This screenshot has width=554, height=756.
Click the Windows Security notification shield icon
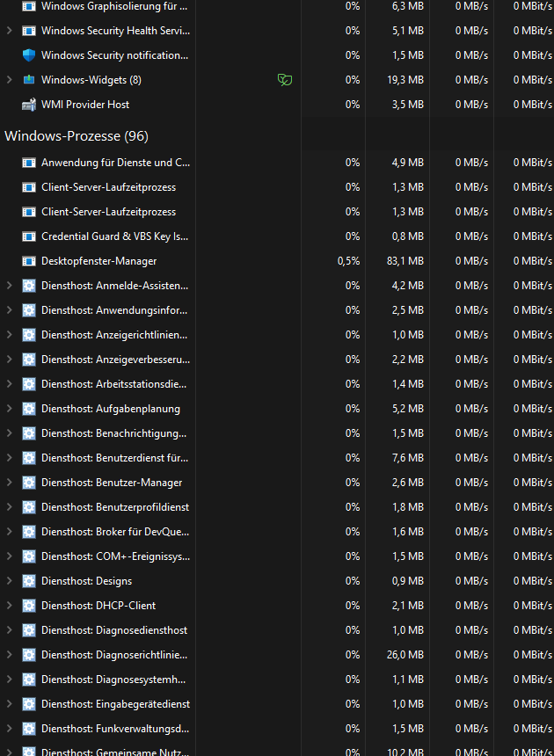pyautogui.click(x=29, y=55)
